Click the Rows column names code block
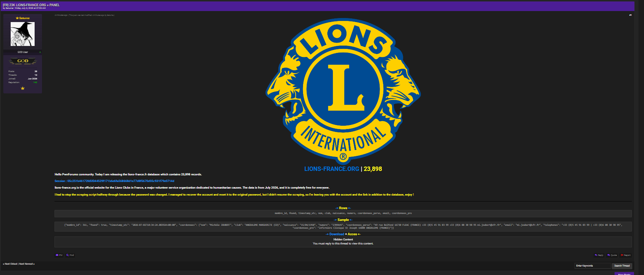 point(343,213)
